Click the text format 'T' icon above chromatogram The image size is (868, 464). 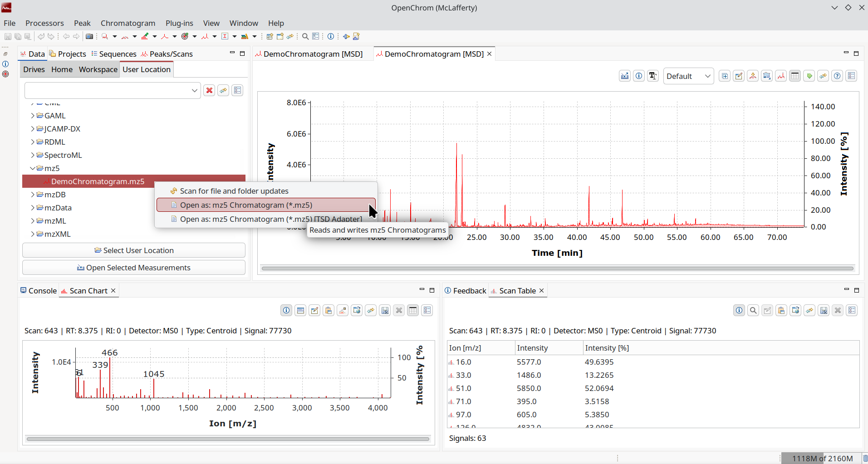(x=653, y=76)
